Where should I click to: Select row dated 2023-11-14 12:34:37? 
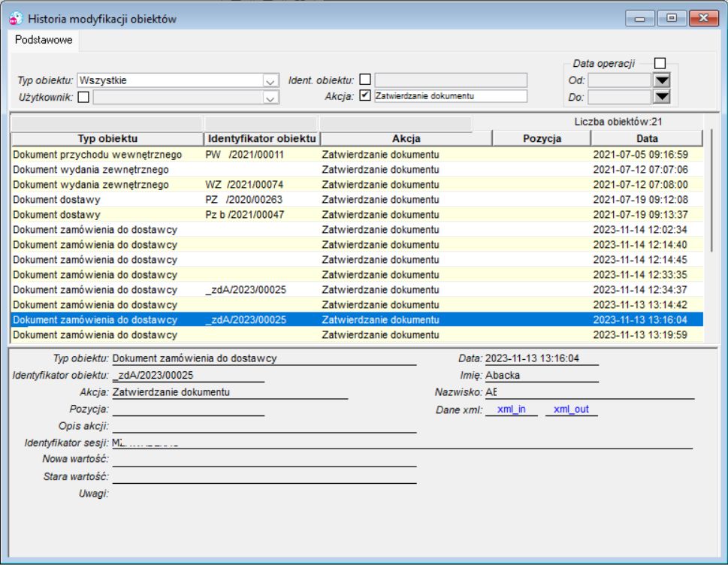click(x=357, y=290)
